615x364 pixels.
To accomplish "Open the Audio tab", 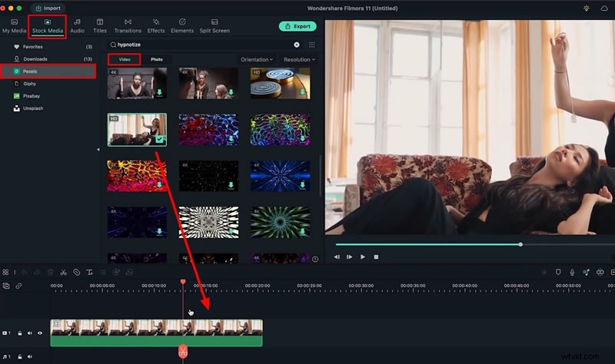I will (x=78, y=26).
